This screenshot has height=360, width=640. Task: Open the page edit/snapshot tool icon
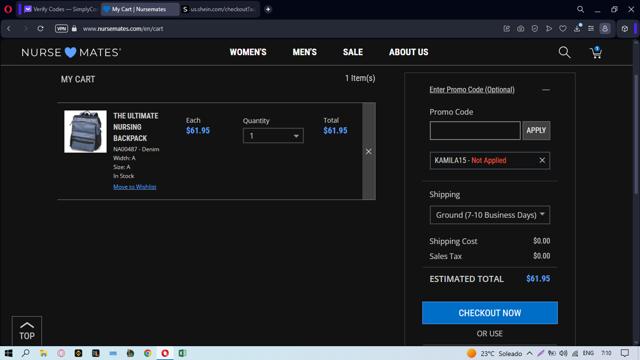click(507, 29)
